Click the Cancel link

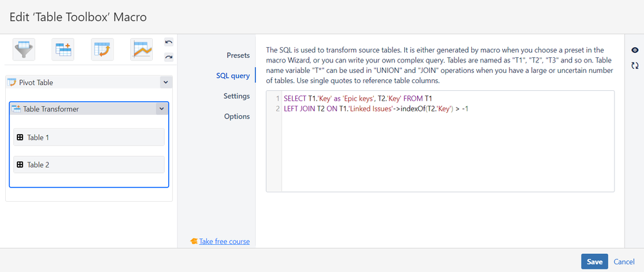(x=624, y=262)
